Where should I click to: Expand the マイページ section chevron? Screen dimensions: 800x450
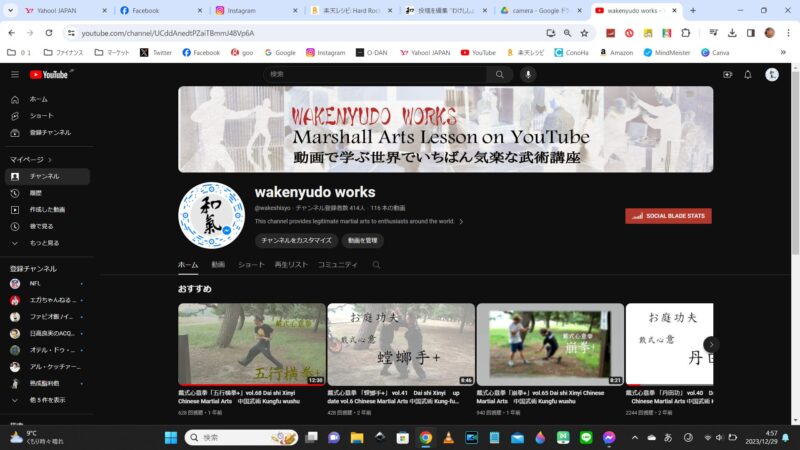[50, 160]
